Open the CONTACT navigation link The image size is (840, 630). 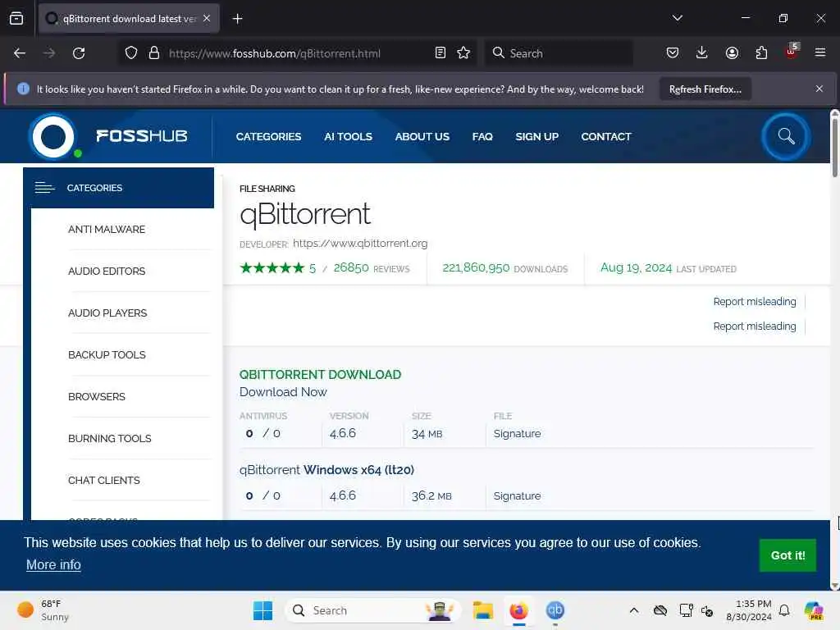click(x=606, y=137)
